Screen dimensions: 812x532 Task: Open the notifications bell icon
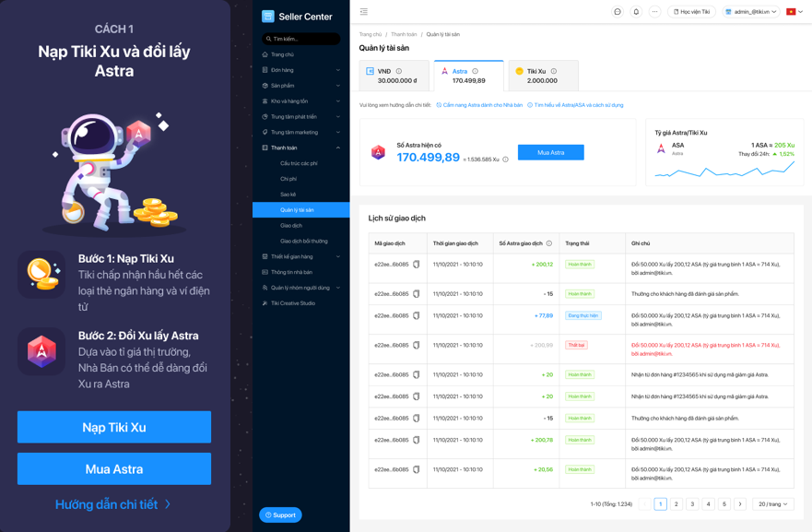[637, 11]
